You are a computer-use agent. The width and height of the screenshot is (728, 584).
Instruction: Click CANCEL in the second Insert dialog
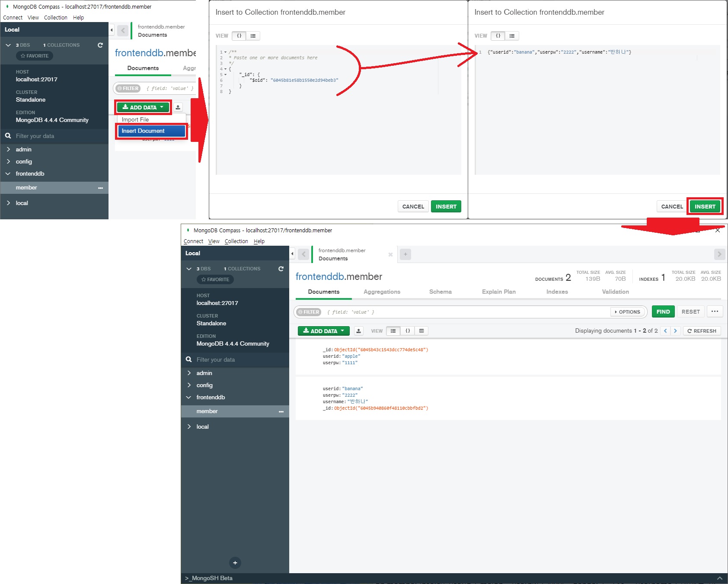tap(672, 206)
